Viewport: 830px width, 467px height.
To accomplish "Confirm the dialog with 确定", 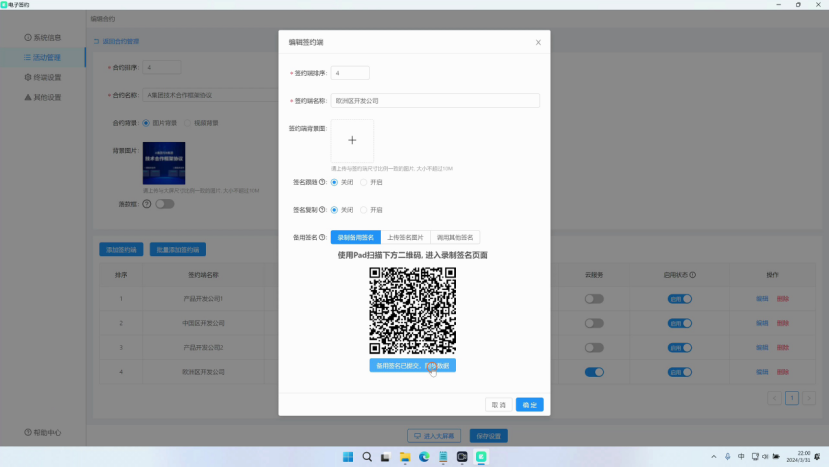I will point(529,405).
